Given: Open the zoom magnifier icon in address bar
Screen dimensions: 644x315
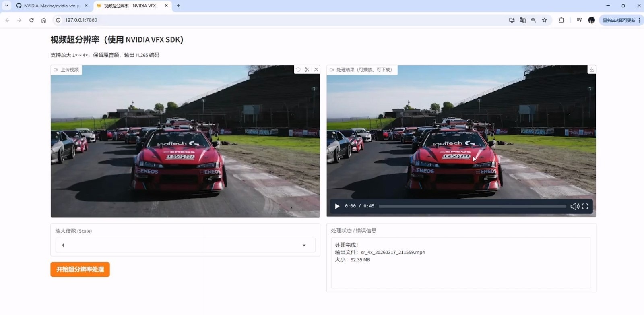Looking at the screenshot, I should click(x=533, y=20).
